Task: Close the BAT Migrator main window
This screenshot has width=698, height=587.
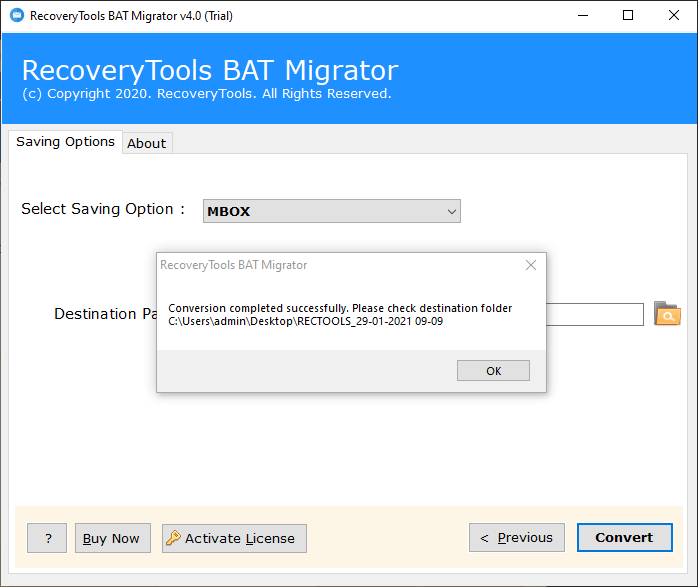Action: click(674, 16)
